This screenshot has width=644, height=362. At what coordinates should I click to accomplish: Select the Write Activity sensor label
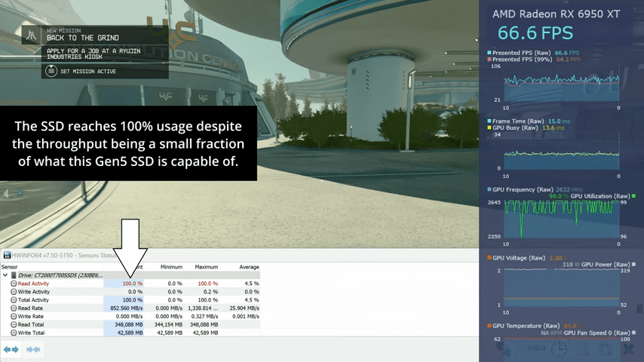tap(34, 292)
